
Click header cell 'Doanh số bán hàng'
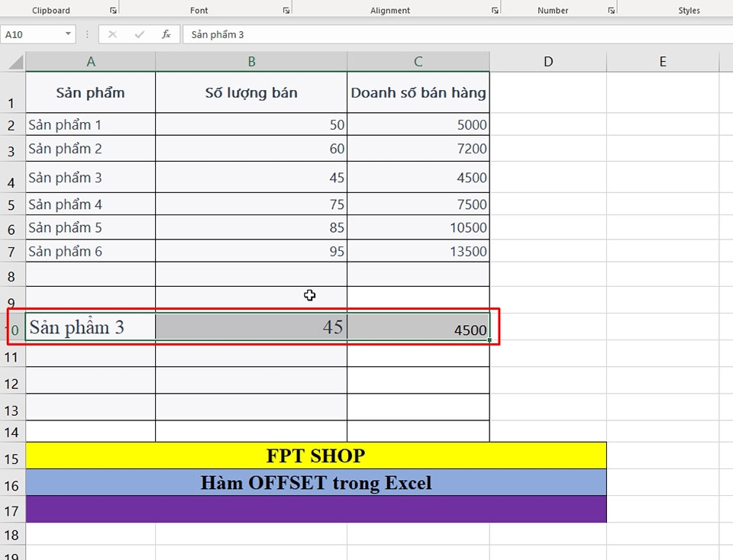tap(418, 92)
